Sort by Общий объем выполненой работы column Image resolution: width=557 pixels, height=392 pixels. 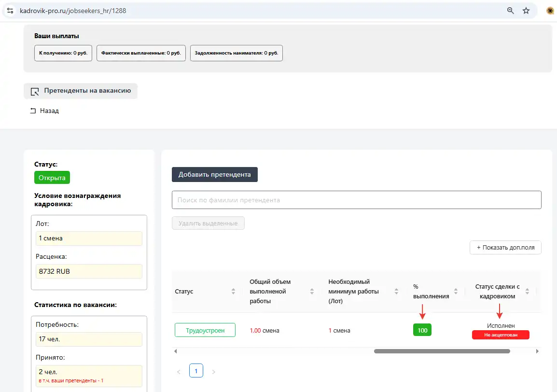point(312,292)
